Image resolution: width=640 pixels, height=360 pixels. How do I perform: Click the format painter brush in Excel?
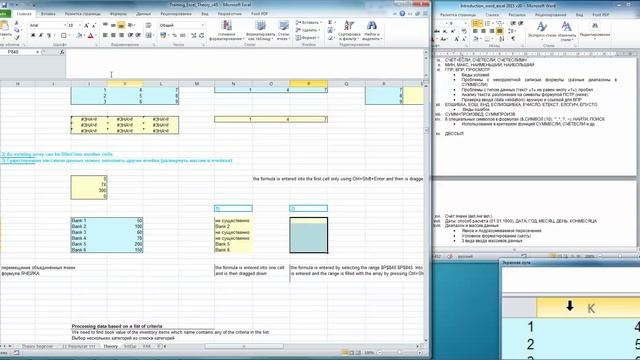click(x=17, y=37)
